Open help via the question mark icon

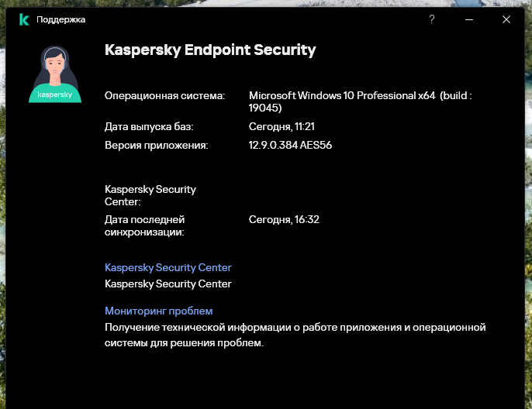click(431, 19)
